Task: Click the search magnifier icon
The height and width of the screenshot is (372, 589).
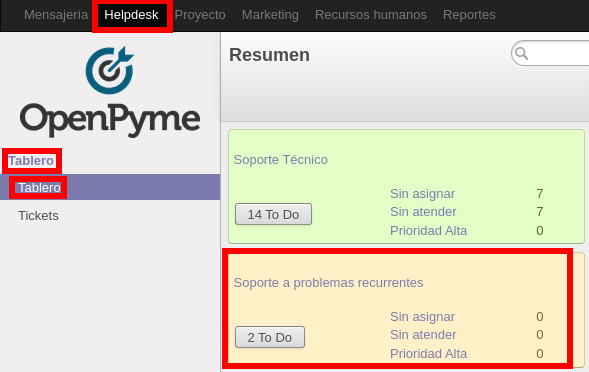Action: pyautogui.click(x=521, y=54)
